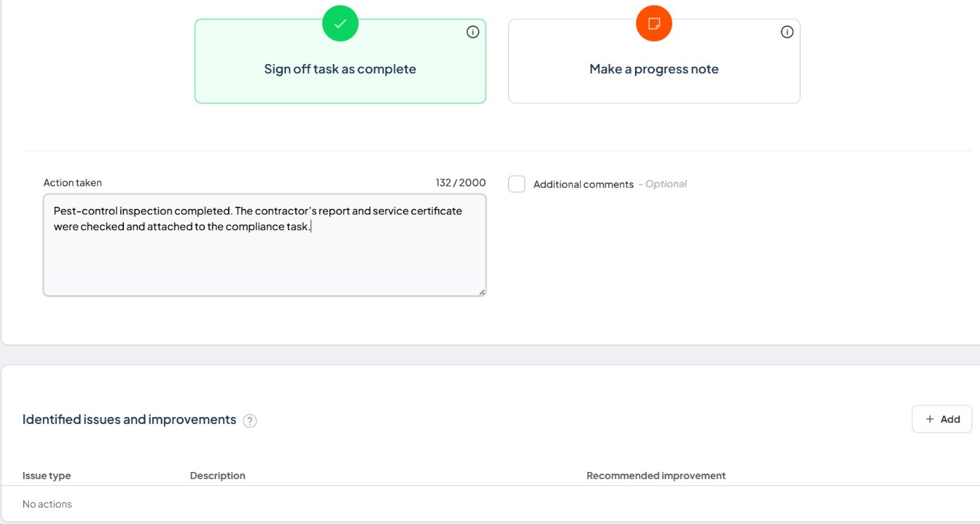The height and width of the screenshot is (524, 980).
Task: Choose Make a progress note option
Action: (654, 61)
